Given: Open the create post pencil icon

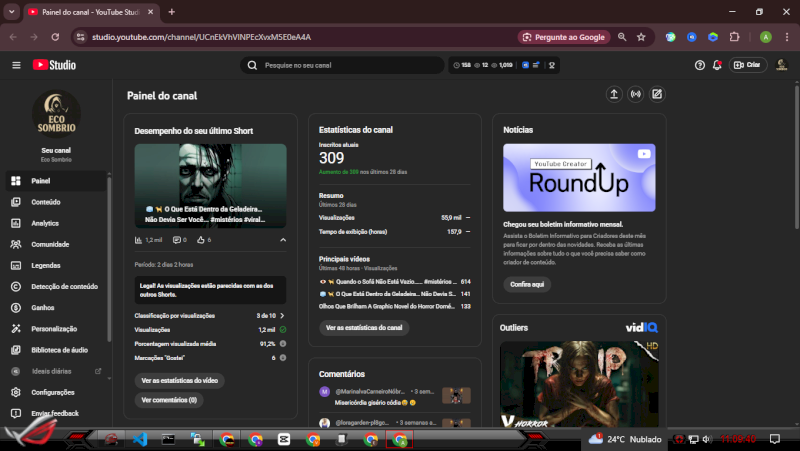Looking at the screenshot, I should pyautogui.click(x=657, y=95).
